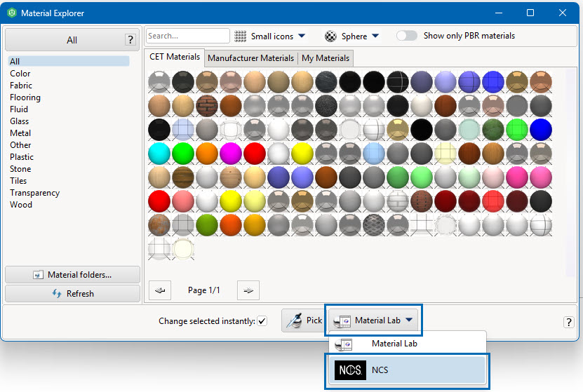Select the magenta material sphere in fourth row
The height and width of the screenshot is (392, 583).
pyautogui.click(x=231, y=154)
